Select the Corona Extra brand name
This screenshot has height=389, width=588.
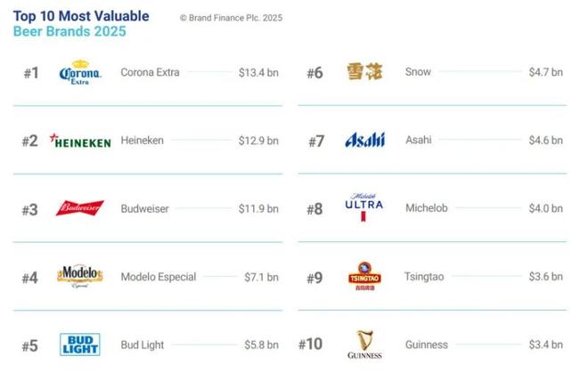pos(150,73)
